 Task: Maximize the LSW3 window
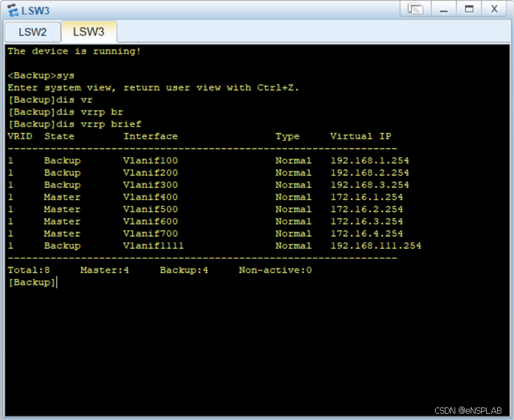pyautogui.click(x=469, y=9)
